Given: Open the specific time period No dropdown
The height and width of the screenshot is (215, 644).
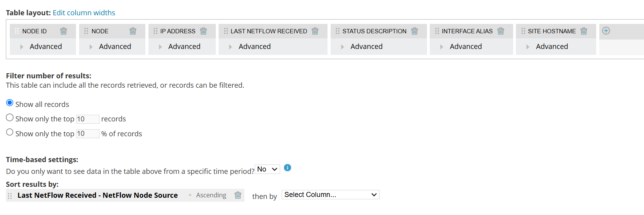Looking at the screenshot, I should tap(267, 169).
